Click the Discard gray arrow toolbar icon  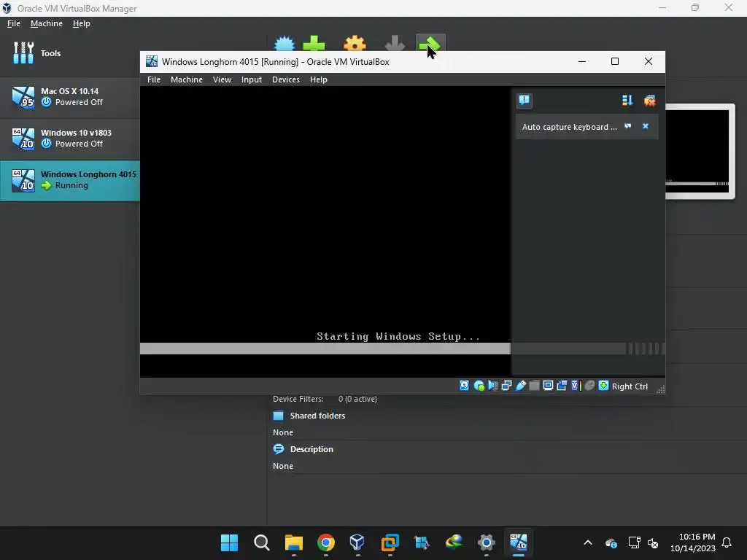pos(395,43)
